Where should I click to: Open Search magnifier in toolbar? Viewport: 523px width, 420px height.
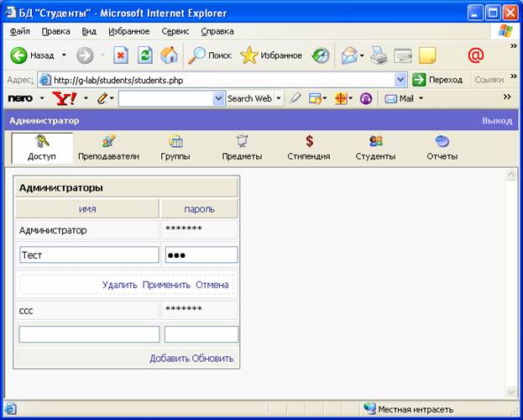click(x=196, y=55)
